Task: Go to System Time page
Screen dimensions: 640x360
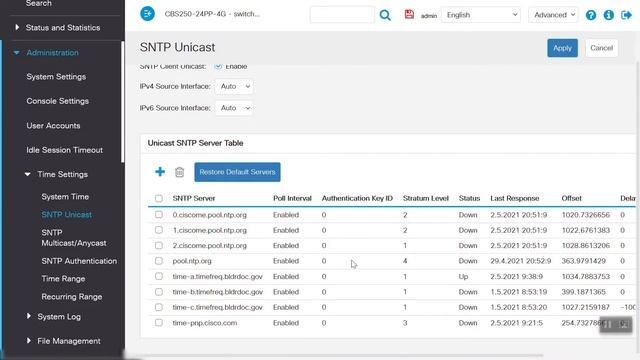Action: (x=65, y=197)
